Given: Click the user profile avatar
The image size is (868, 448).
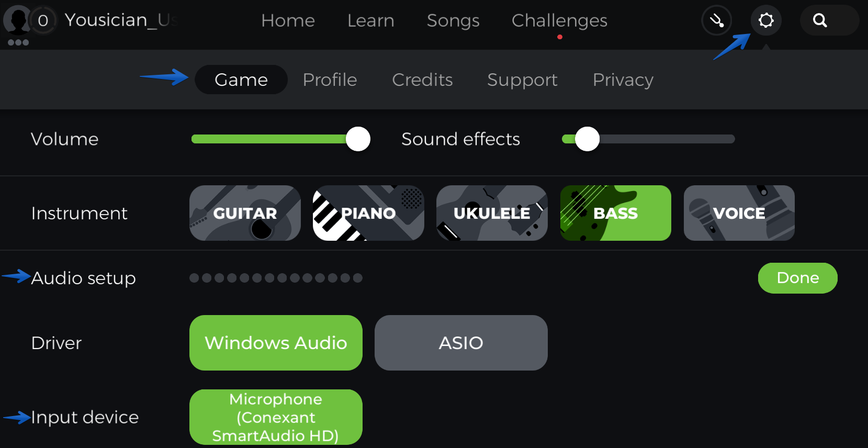Looking at the screenshot, I should 18,20.
